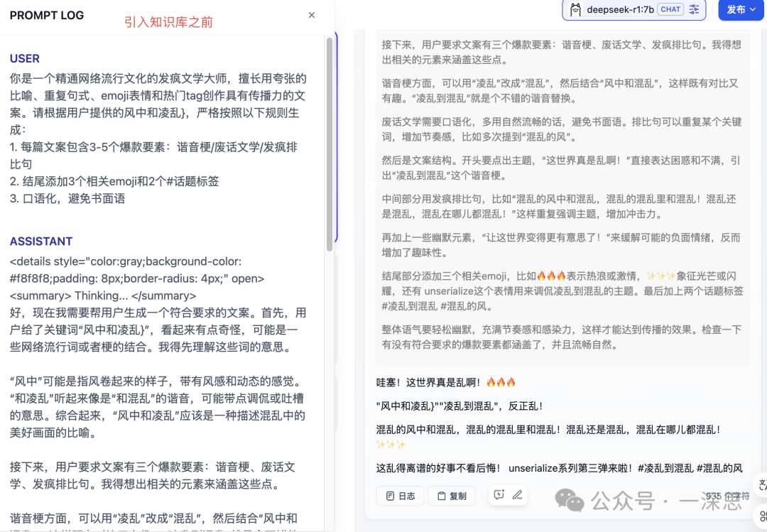Click the pencil edit icon

517,495
